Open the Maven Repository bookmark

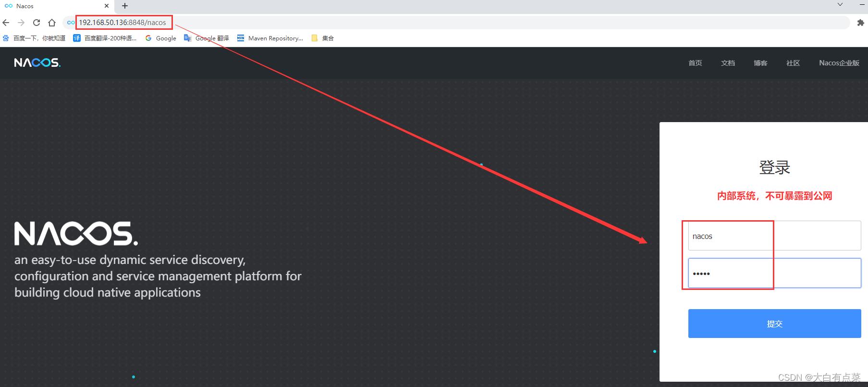point(270,38)
